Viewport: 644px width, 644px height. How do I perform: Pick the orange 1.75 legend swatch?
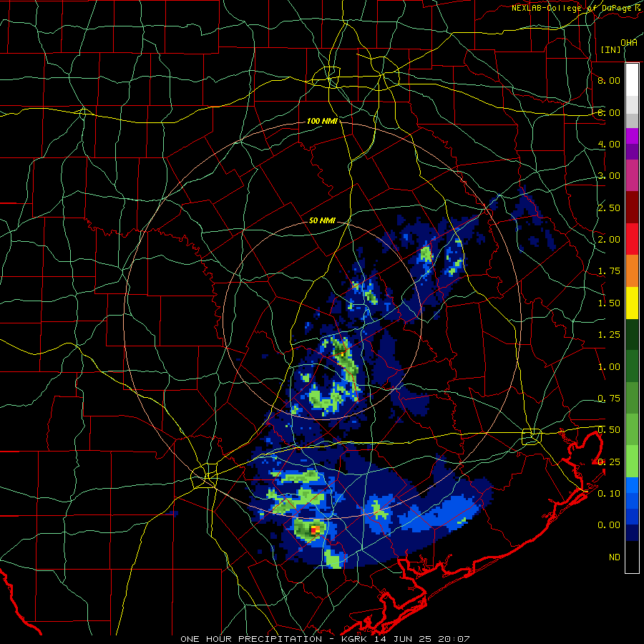coord(632,271)
